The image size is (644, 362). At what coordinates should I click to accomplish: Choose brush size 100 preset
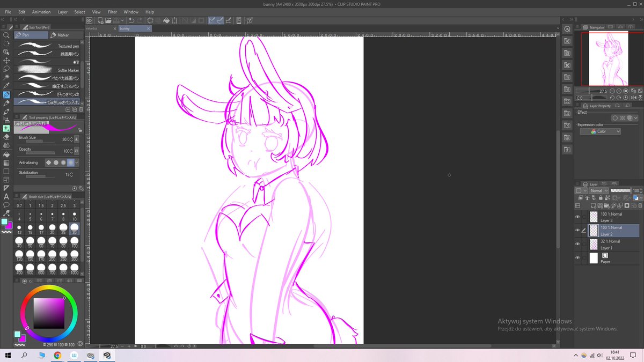[75, 242]
